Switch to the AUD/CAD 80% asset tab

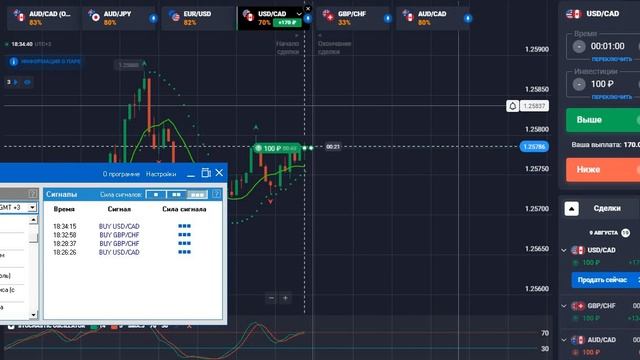[434, 18]
